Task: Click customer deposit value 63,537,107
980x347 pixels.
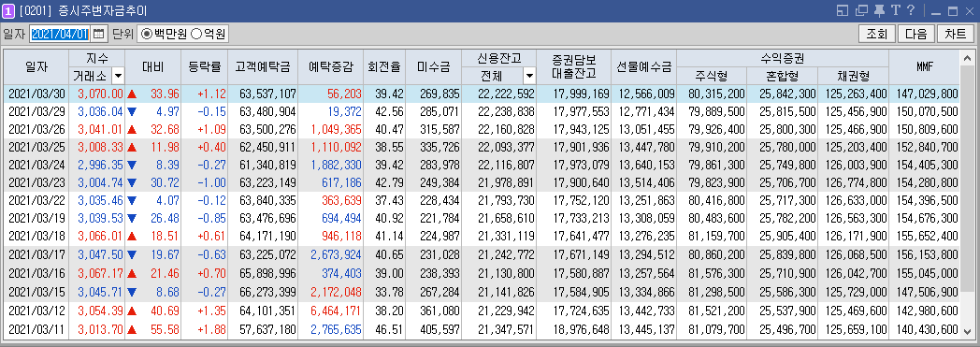Action: 267,94
